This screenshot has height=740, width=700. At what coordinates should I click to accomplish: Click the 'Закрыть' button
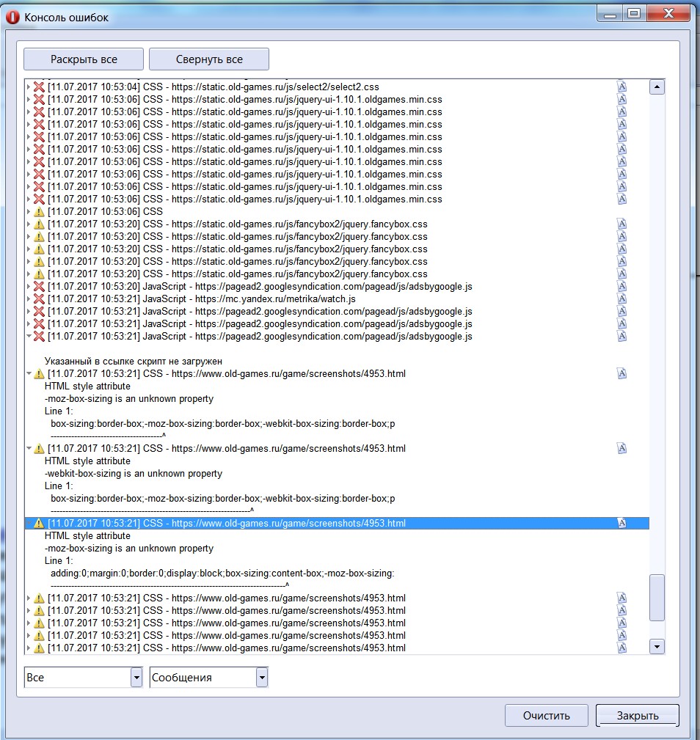coord(637,716)
